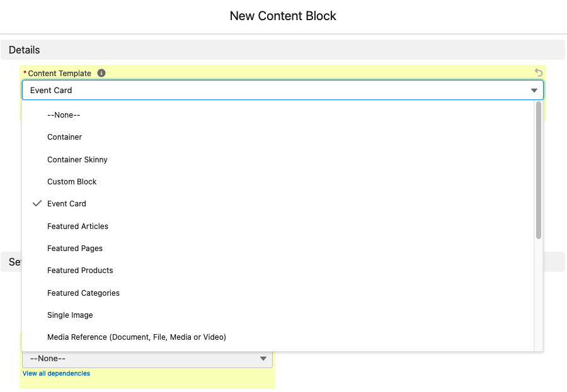Choose the Featured Categories template
The height and width of the screenshot is (392, 567).
pyautogui.click(x=83, y=293)
